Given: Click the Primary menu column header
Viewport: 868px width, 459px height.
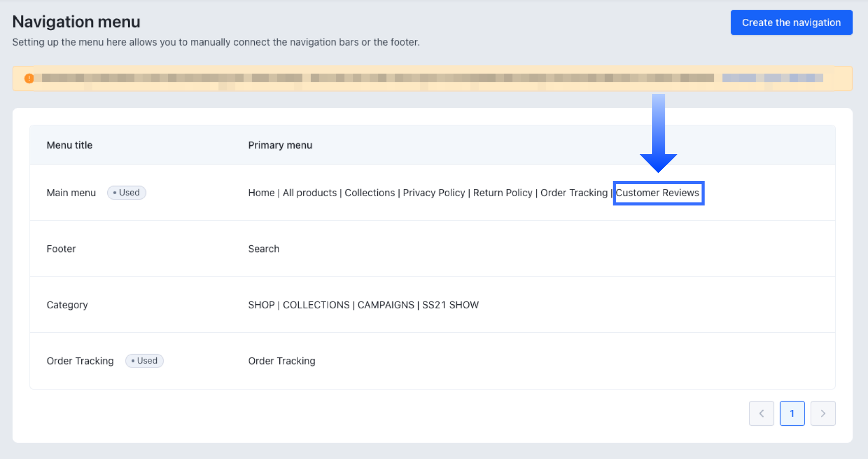Looking at the screenshot, I should 280,145.
